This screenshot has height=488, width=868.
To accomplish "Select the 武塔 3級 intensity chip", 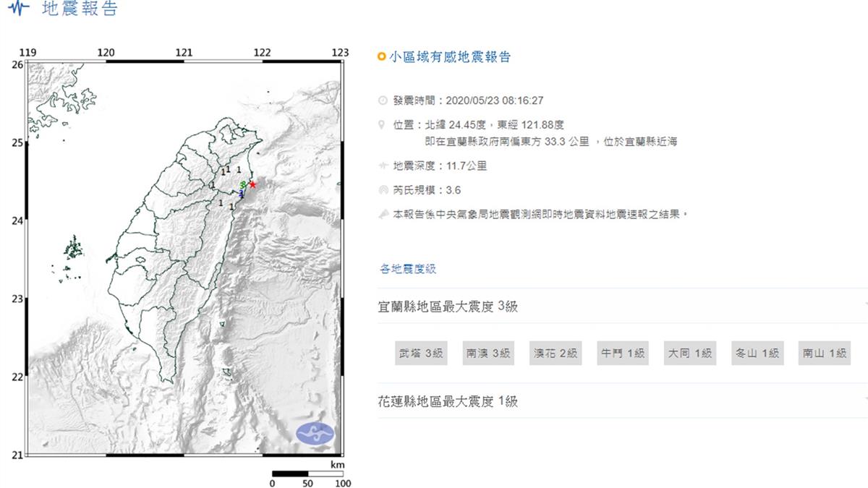I will [420, 354].
